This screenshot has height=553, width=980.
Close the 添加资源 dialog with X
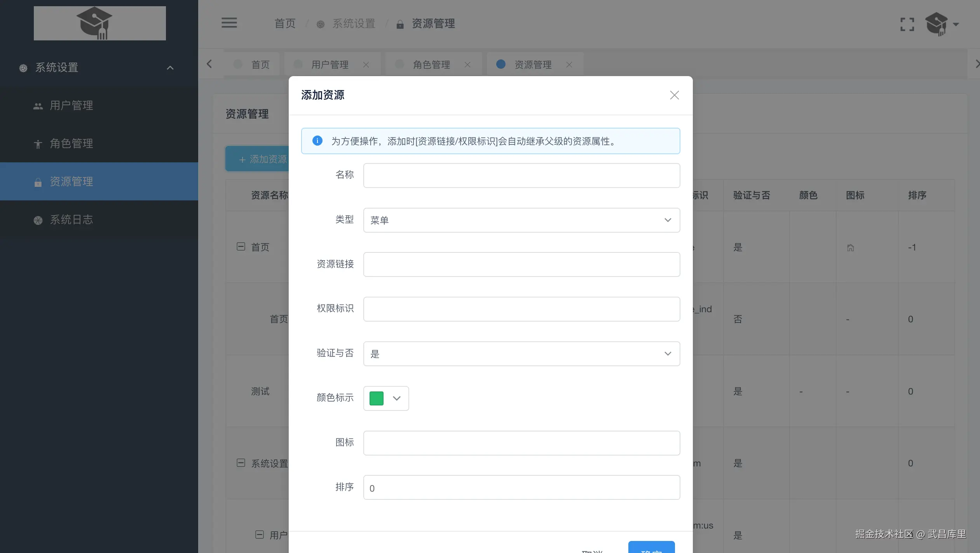pyautogui.click(x=674, y=95)
